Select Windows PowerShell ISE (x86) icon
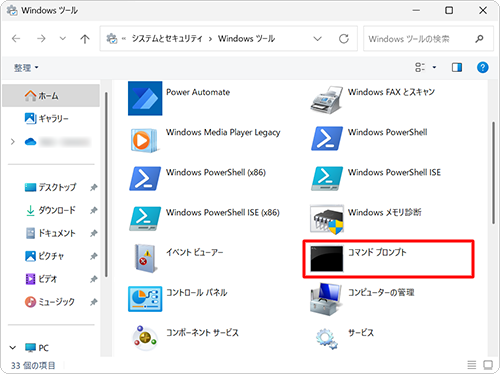 pyautogui.click(x=145, y=219)
